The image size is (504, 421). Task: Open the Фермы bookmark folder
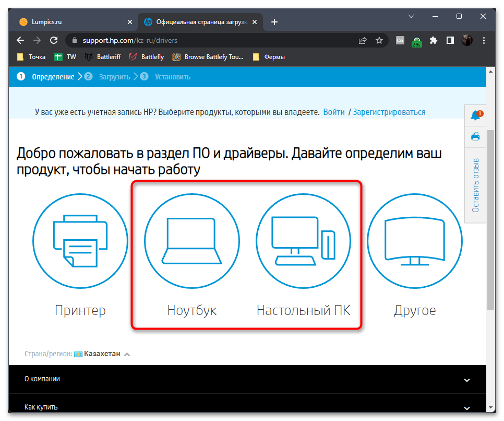click(269, 57)
